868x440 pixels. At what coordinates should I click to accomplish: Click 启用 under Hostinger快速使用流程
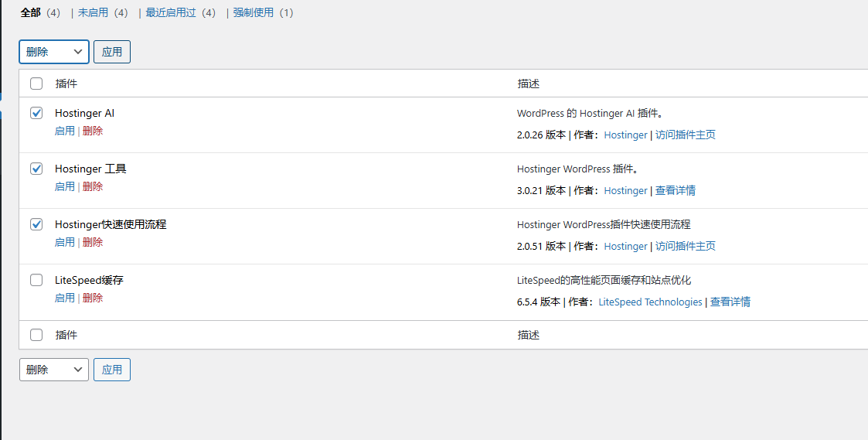click(x=65, y=242)
